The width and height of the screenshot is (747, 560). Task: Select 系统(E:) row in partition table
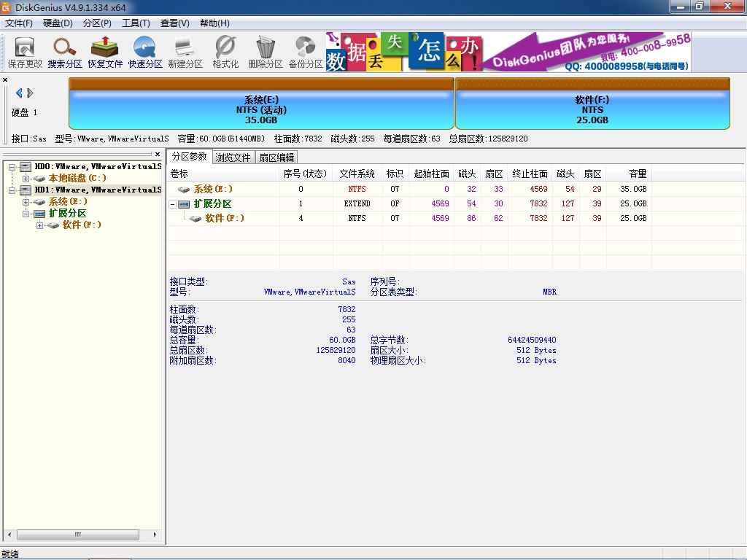(x=409, y=189)
